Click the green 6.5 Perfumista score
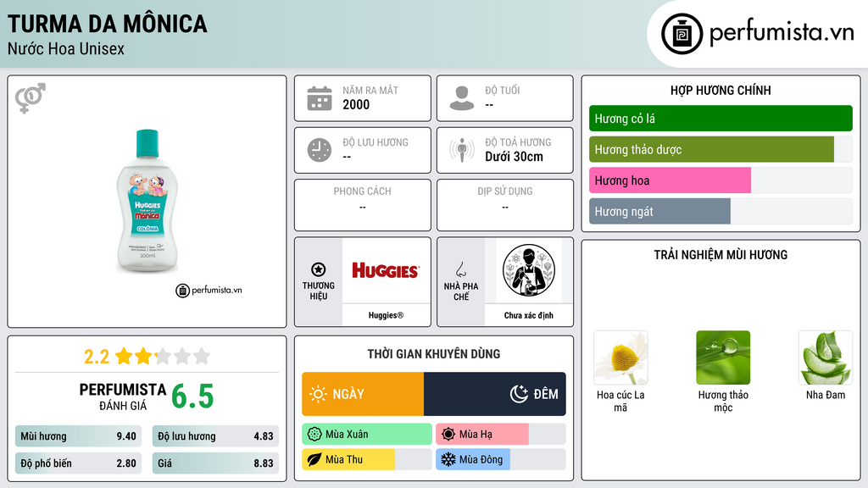Image resolution: width=868 pixels, height=488 pixels. coord(192,396)
